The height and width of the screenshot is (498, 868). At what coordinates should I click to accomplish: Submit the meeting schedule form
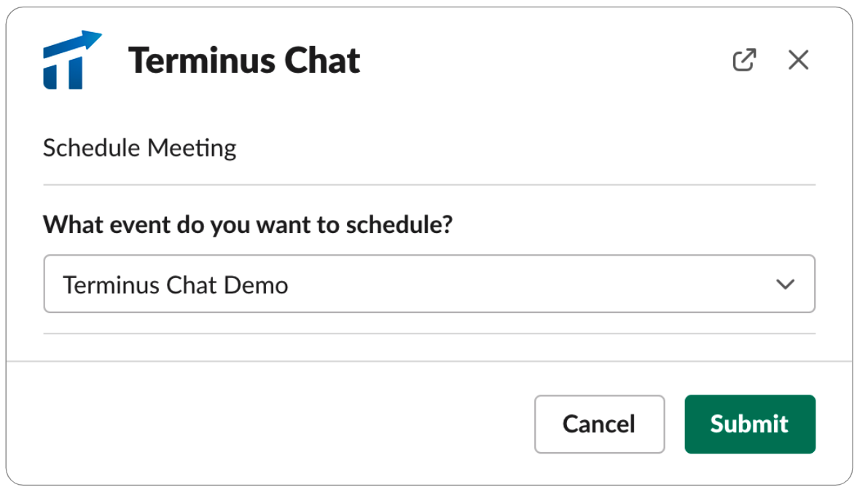pyautogui.click(x=749, y=424)
